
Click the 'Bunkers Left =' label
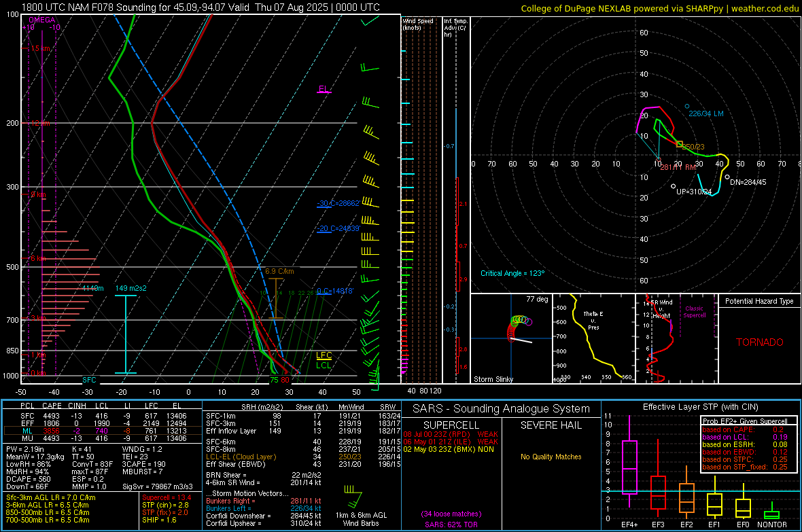(228, 508)
